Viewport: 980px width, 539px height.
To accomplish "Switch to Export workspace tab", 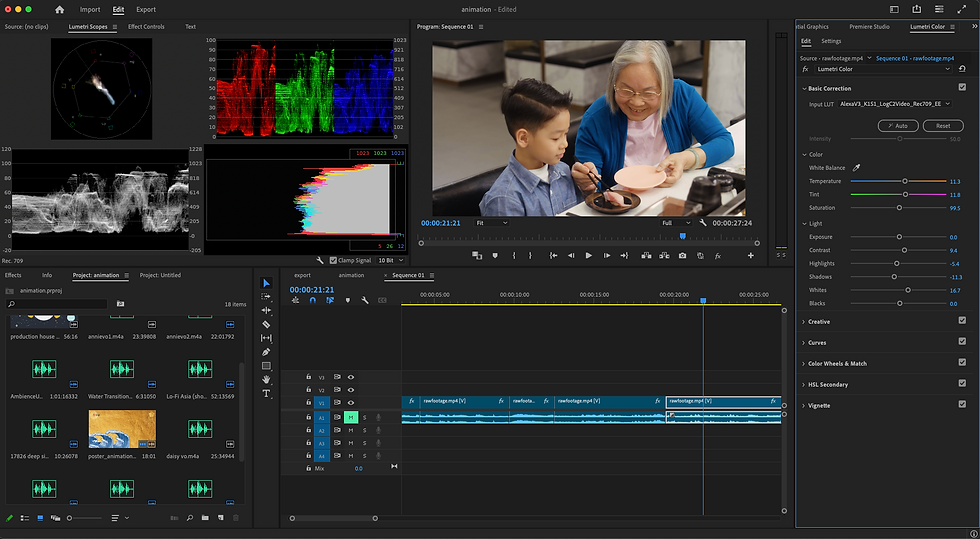I will [146, 9].
